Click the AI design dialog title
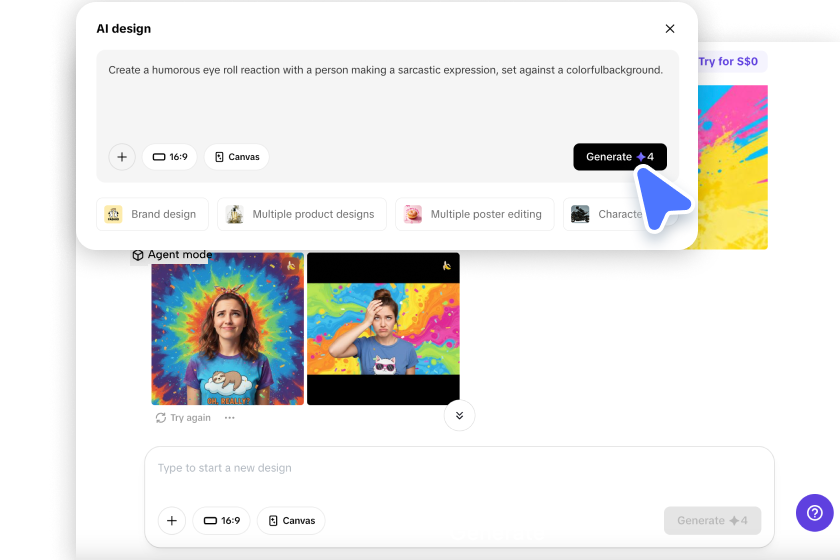 pos(124,29)
